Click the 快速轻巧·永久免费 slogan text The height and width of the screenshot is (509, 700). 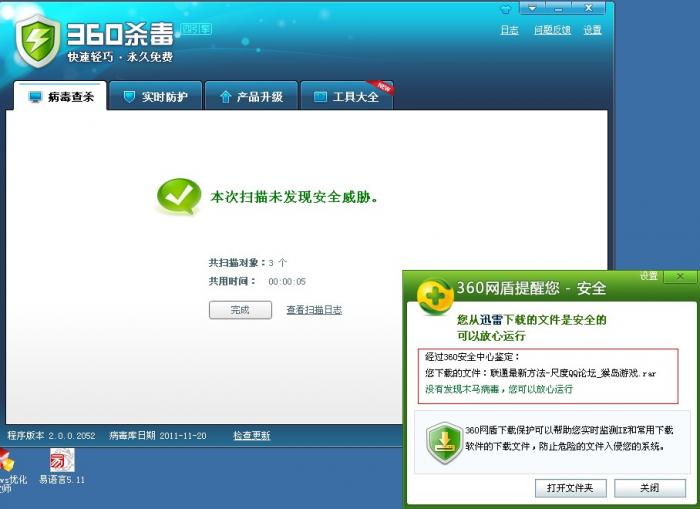click(x=120, y=57)
